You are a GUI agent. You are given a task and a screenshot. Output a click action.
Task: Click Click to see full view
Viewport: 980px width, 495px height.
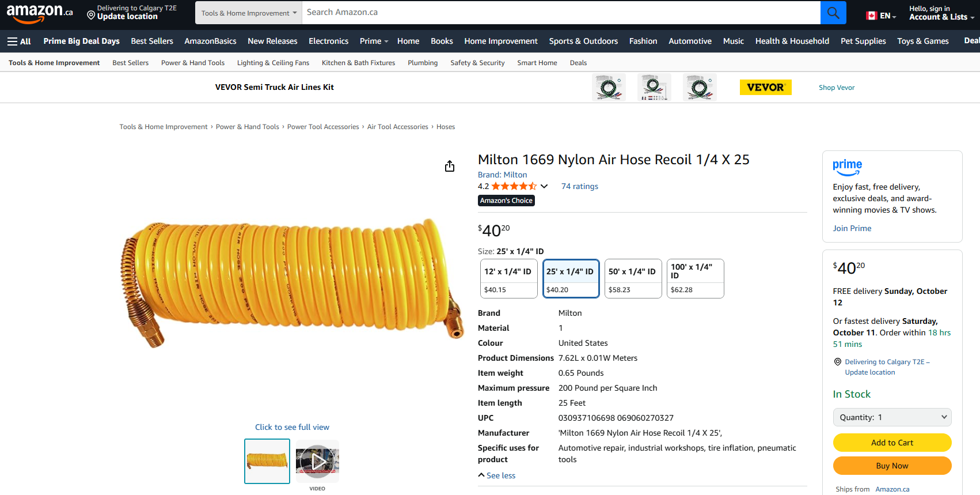click(x=292, y=427)
